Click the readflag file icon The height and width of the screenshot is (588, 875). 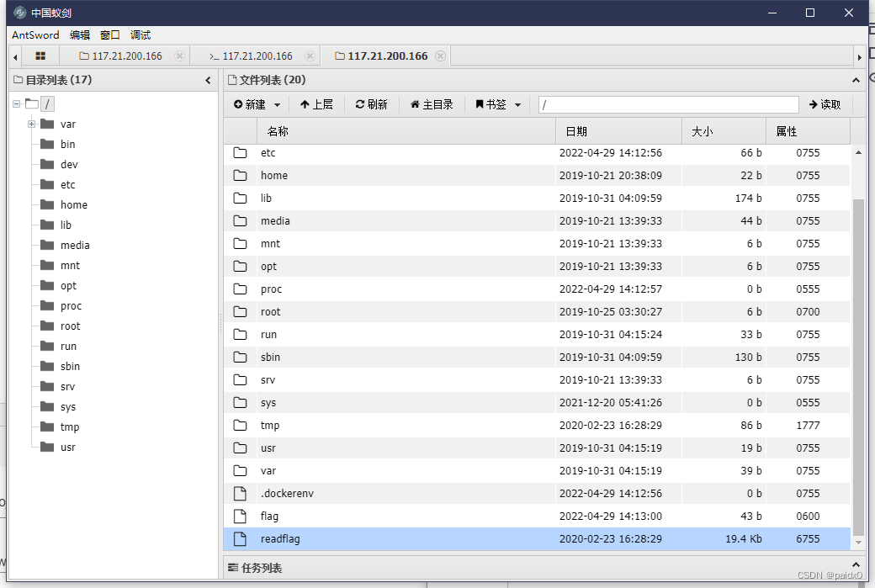[x=240, y=539]
